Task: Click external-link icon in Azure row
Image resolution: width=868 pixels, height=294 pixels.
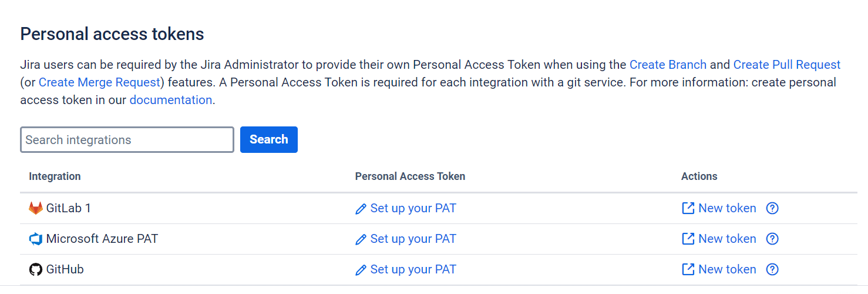Action: pyautogui.click(x=688, y=239)
